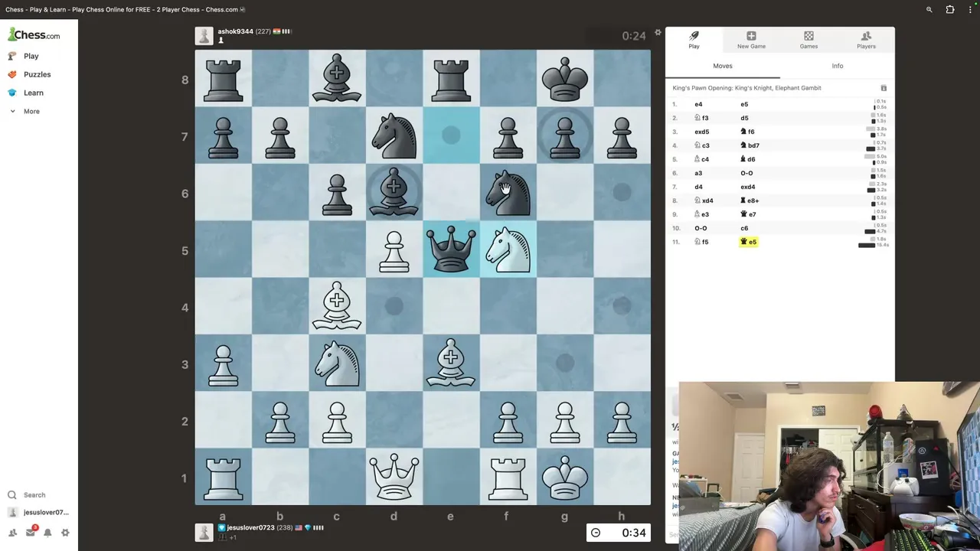980x551 pixels.
Task: Jump to black's move exd4
Action: point(748,187)
